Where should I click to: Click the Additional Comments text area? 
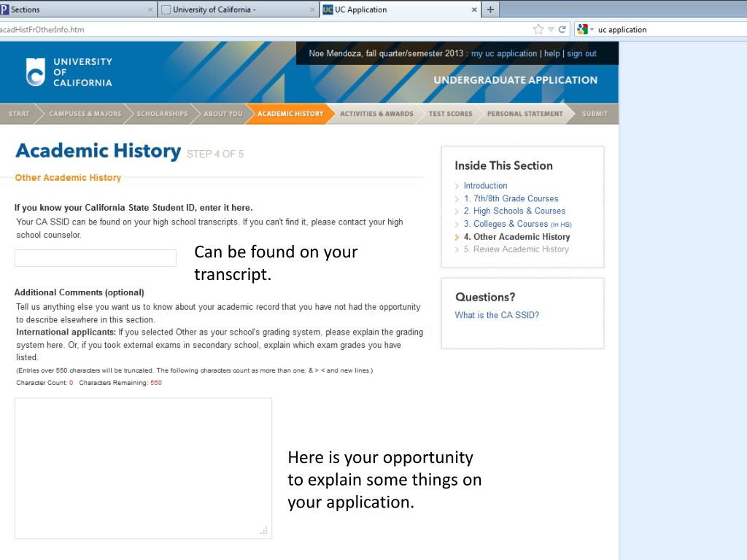tap(143, 469)
